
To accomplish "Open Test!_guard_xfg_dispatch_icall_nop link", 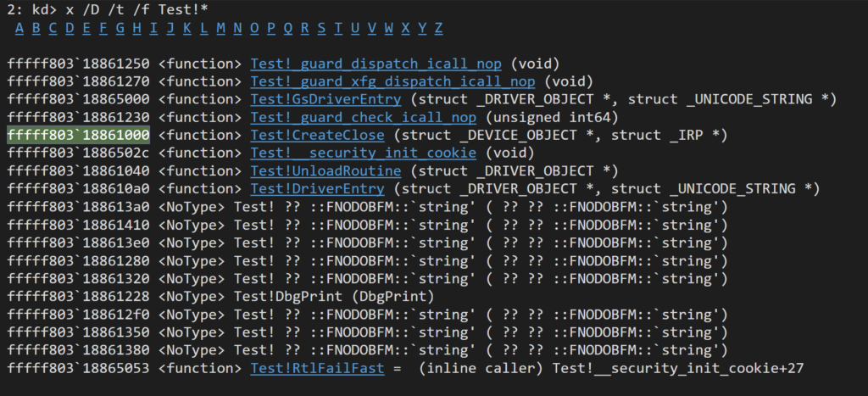I will pos(393,82).
